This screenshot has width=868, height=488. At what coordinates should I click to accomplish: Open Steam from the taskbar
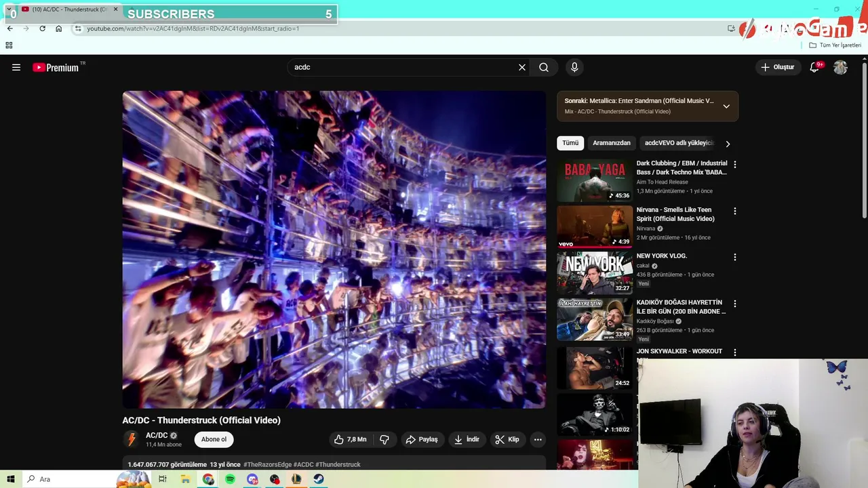point(319,479)
